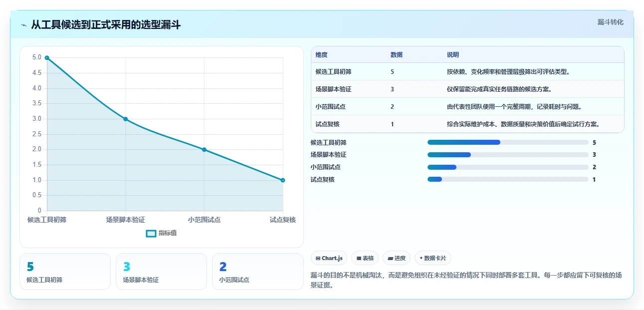Click 场景脚本验证 cell in the table
This screenshot has width=644, height=310.
(x=334, y=89)
